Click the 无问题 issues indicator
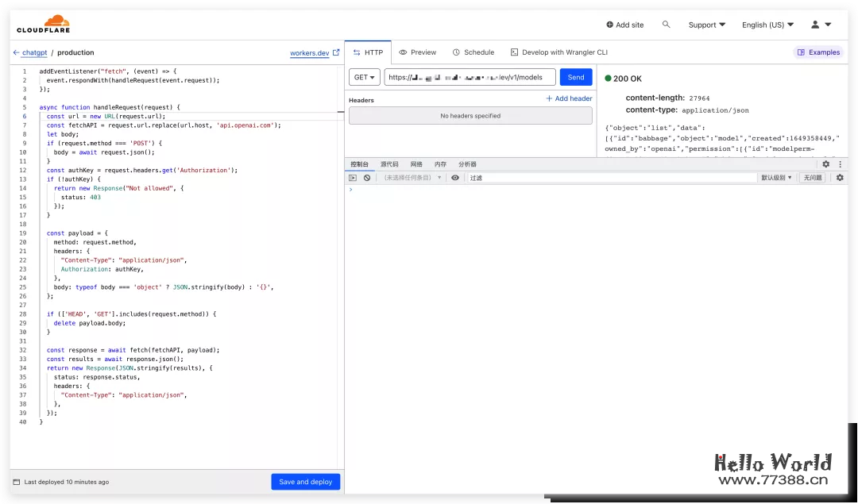858x504 pixels. [813, 176]
